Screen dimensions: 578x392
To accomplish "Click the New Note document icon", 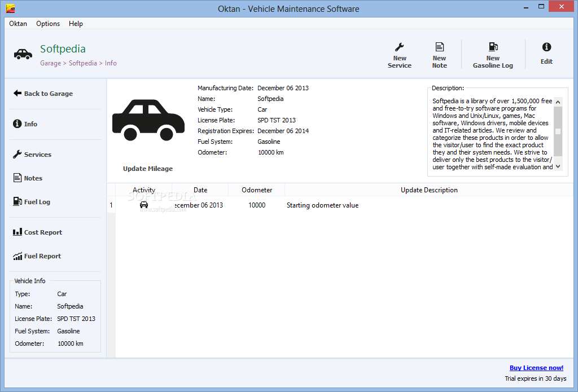I will coord(439,47).
